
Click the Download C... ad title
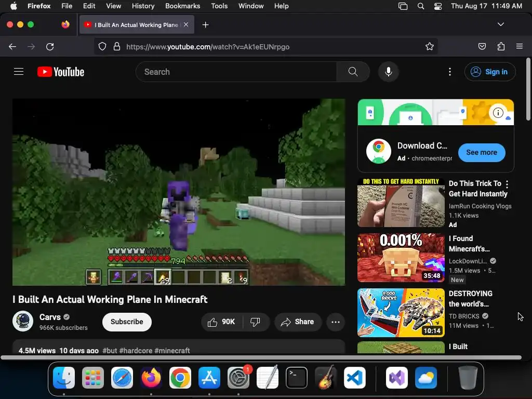422,145
